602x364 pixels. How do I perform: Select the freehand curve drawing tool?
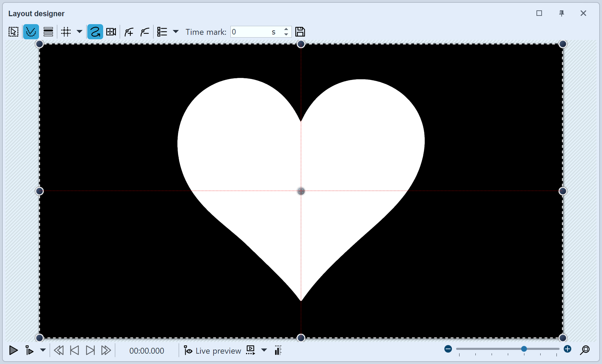tap(95, 31)
